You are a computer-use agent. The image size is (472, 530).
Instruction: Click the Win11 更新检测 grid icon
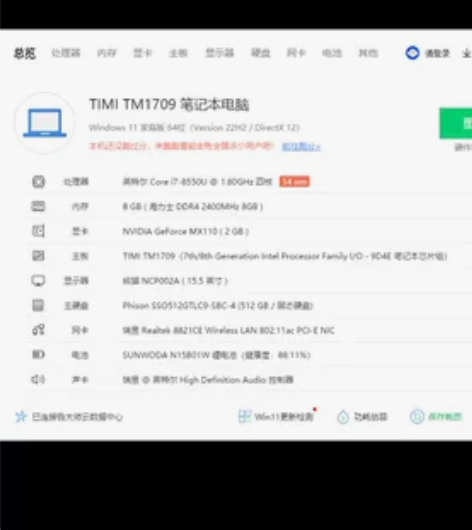[244, 416]
